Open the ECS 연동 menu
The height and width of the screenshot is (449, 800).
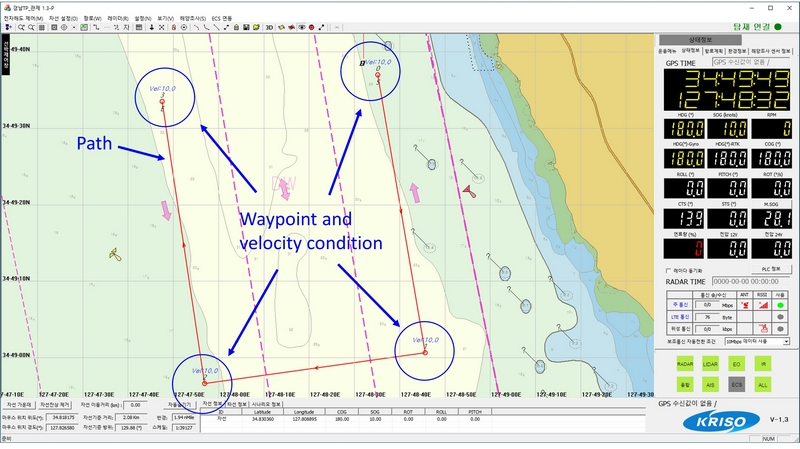coord(222,18)
